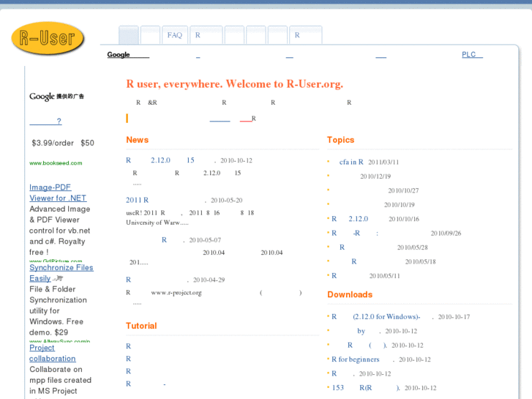Open the Project collaboration ad link

click(x=52, y=353)
